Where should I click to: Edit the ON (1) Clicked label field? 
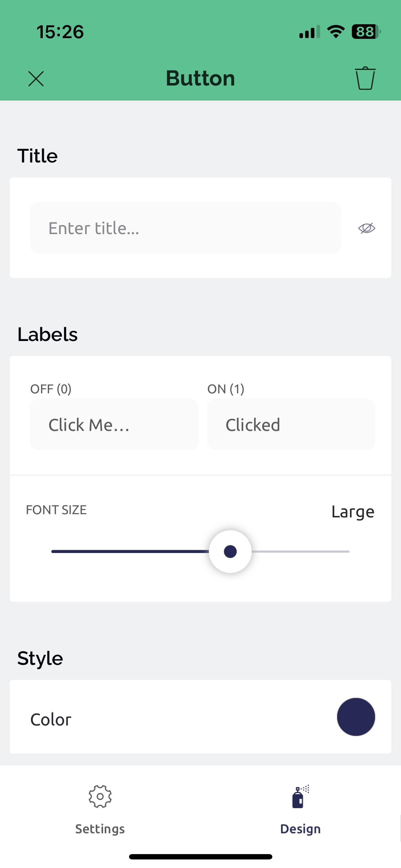click(x=291, y=425)
